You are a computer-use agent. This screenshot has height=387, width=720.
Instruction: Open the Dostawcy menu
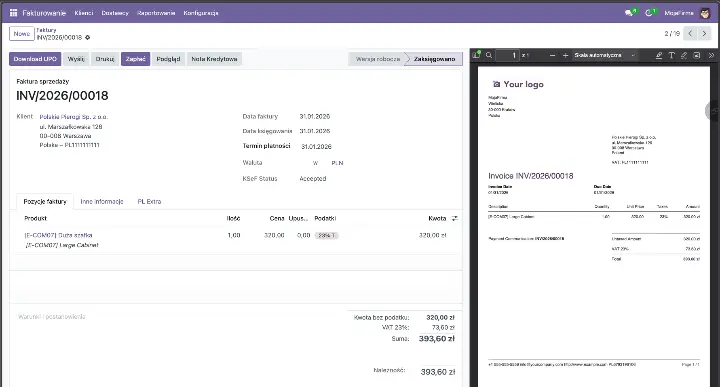115,13
